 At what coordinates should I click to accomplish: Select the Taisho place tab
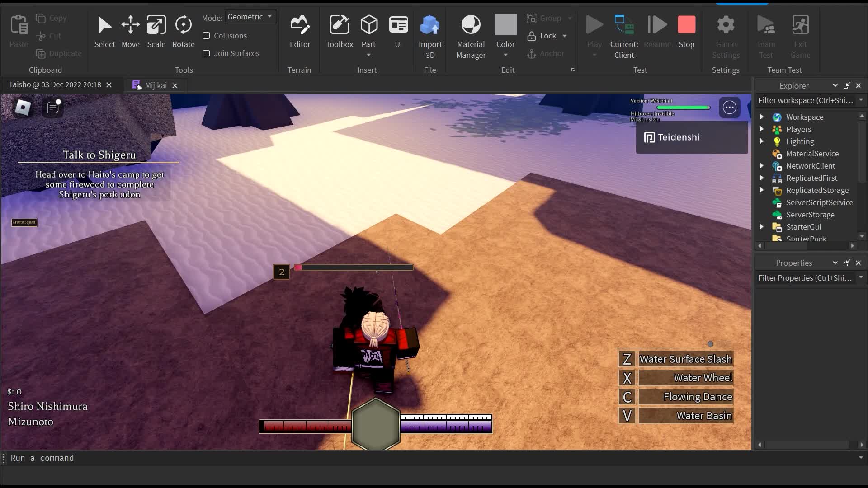[x=55, y=85]
